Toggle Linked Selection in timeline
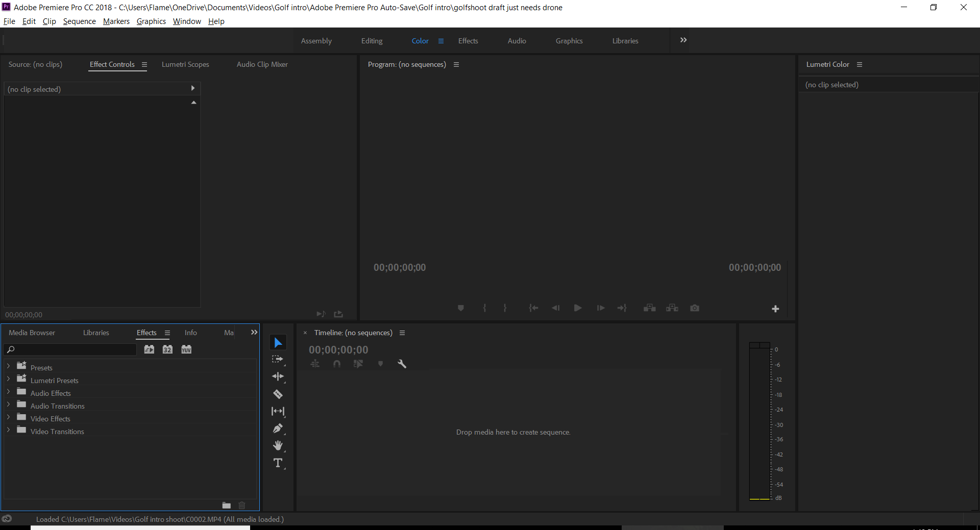Viewport: 980px width, 530px height. (x=358, y=364)
